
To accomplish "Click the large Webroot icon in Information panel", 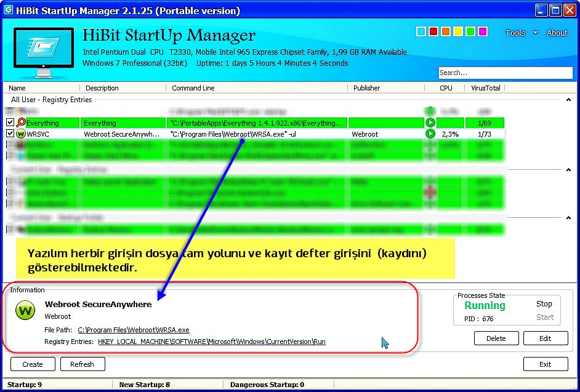I will [x=25, y=310].
